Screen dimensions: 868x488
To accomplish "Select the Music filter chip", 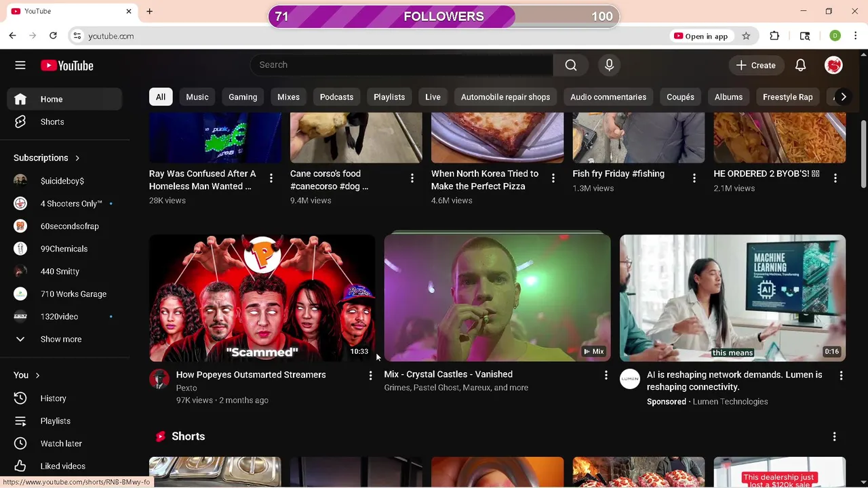I will 197,97.
